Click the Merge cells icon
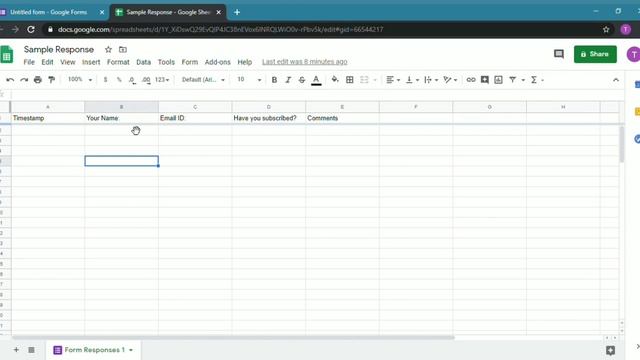 pyautogui.click(x=364, y=80)
